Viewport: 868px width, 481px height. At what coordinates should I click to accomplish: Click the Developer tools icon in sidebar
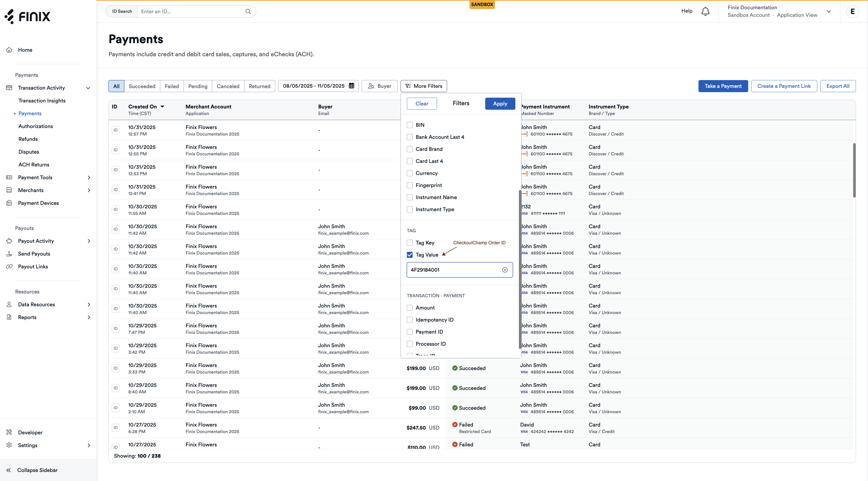pyautogui.click(x=9, y=432)
